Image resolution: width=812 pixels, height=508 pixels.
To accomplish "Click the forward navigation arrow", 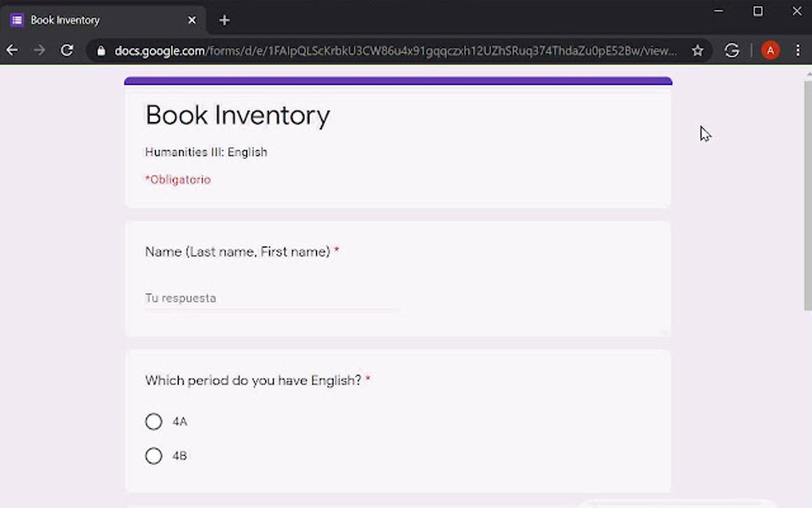I will click(39, 49).
